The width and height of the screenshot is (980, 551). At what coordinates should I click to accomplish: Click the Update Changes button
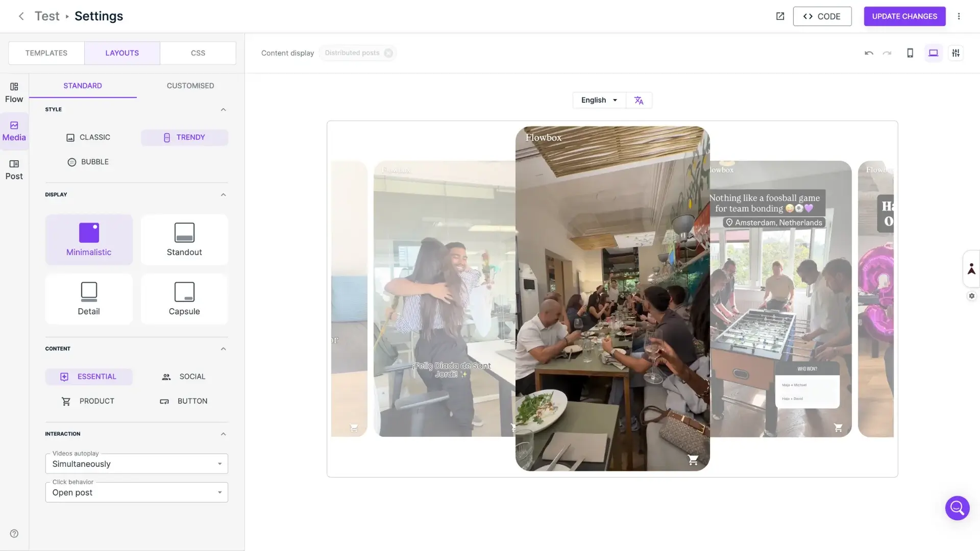point(904,16)
